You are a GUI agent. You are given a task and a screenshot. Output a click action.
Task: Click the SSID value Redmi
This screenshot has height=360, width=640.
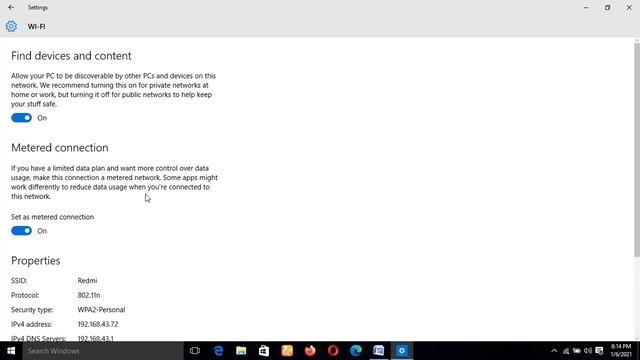87,280
